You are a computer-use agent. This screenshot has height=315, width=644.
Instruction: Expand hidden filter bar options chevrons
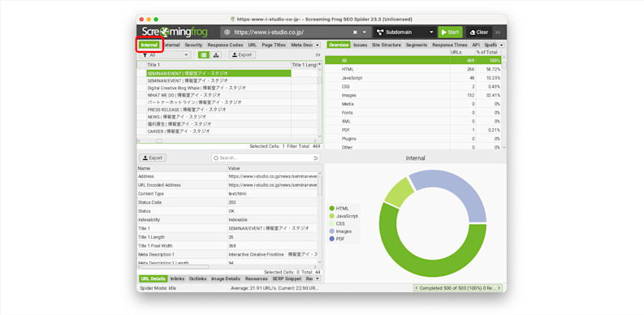pos(318,54)
